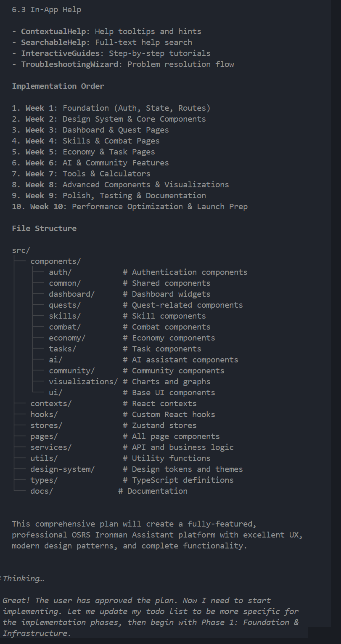Click the quests/ directory line
Screen dimensions: 341x644
pyautogui.click(x=64, y=305)
